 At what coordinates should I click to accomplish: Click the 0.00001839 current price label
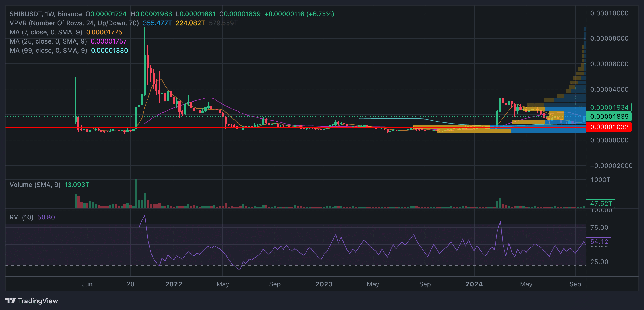pyautogui.click(x=609, y=117)
